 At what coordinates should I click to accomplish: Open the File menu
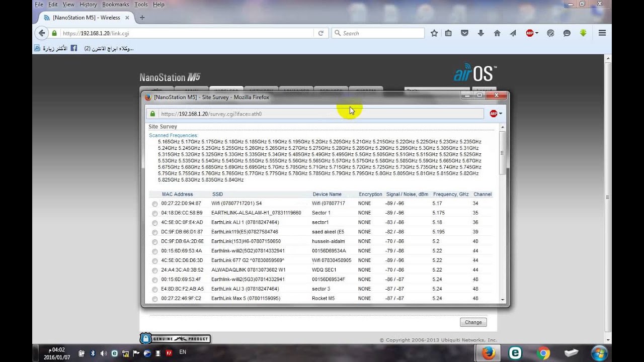tap(39, 5)
